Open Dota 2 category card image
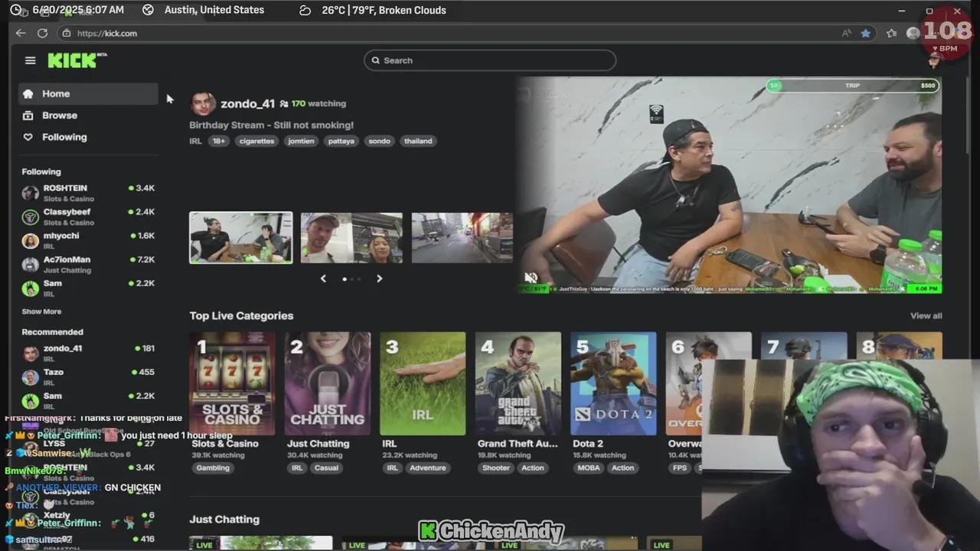Image resolution: width=980 pixels, height=551 pixels. tap(613, 383)
